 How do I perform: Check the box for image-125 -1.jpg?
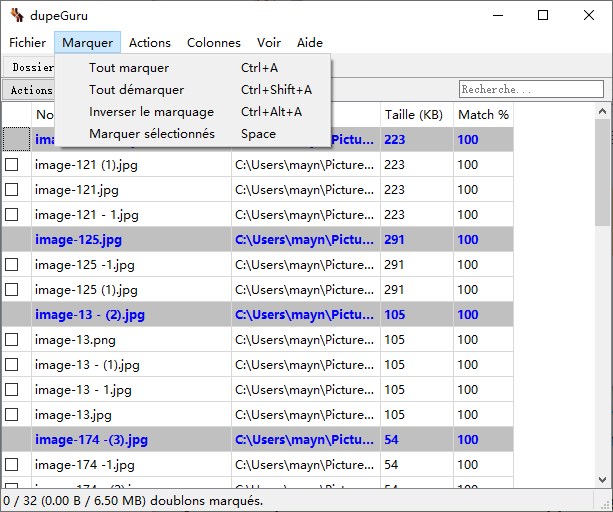tap(12, 265)
